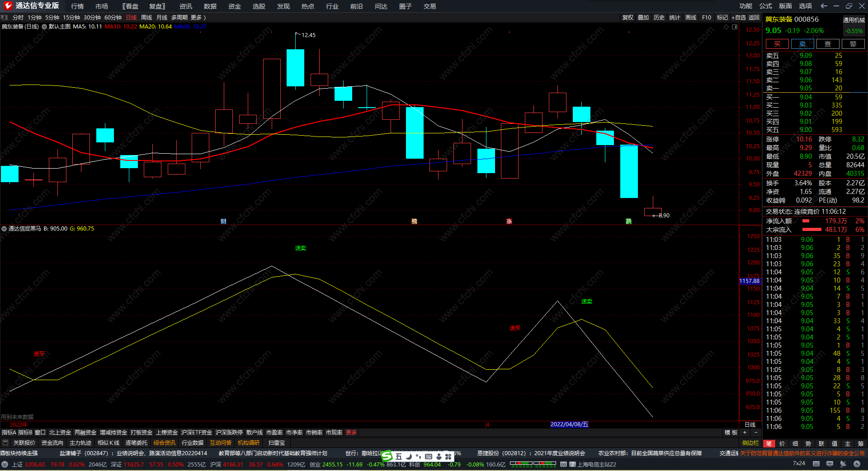Toggle the 窗口 sub-window button
The image size is (868, 471).
click(x=40, y=433)
